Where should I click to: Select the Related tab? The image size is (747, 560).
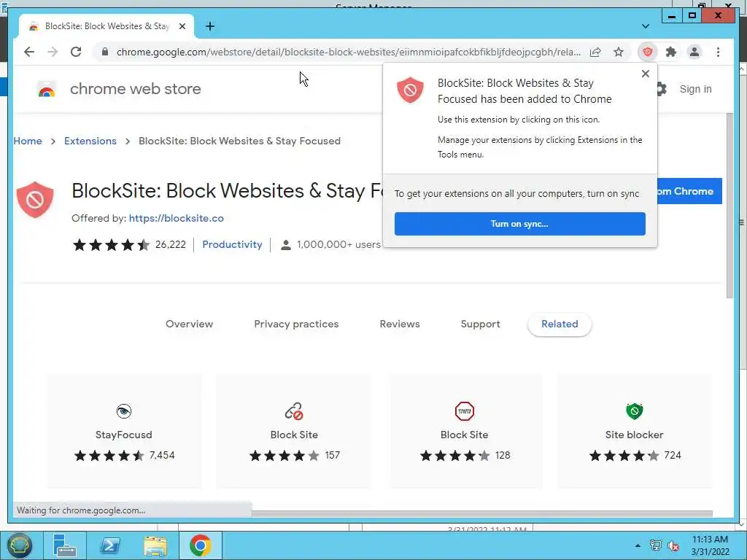(560, 324)
